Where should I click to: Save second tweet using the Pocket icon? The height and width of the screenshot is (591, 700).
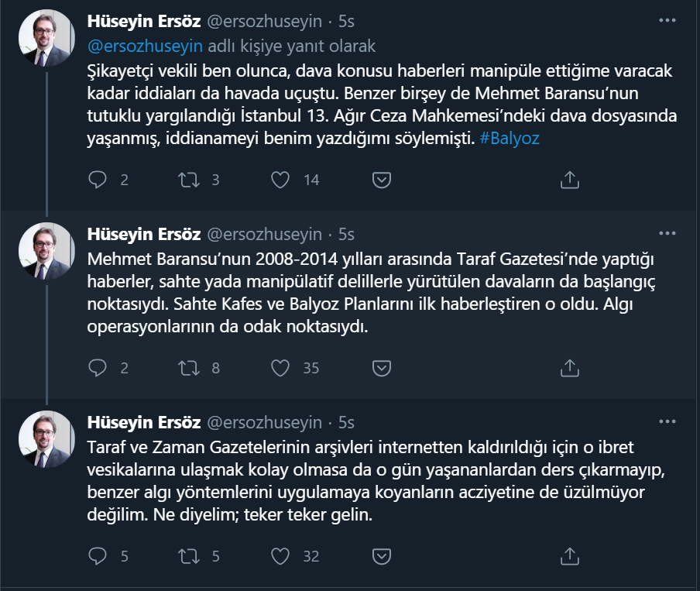[381, 368]
